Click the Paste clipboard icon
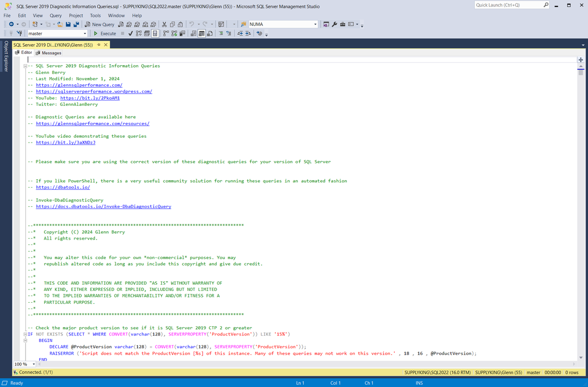This screenshot has width=588, height=387. tap(180, 24)
